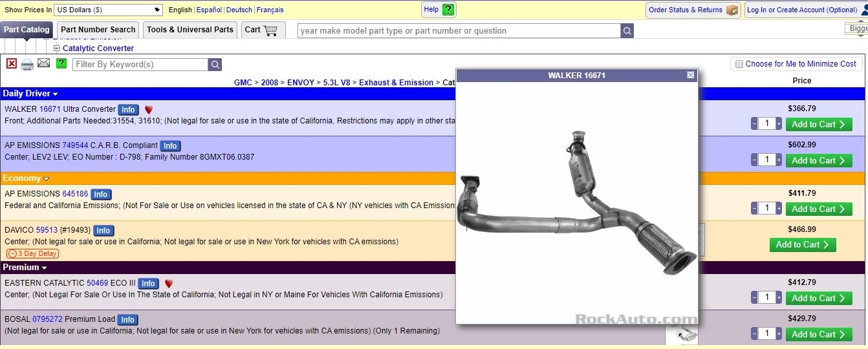Click the red X close icon above the list
This screenshot has width=868, height=349.
12,63
